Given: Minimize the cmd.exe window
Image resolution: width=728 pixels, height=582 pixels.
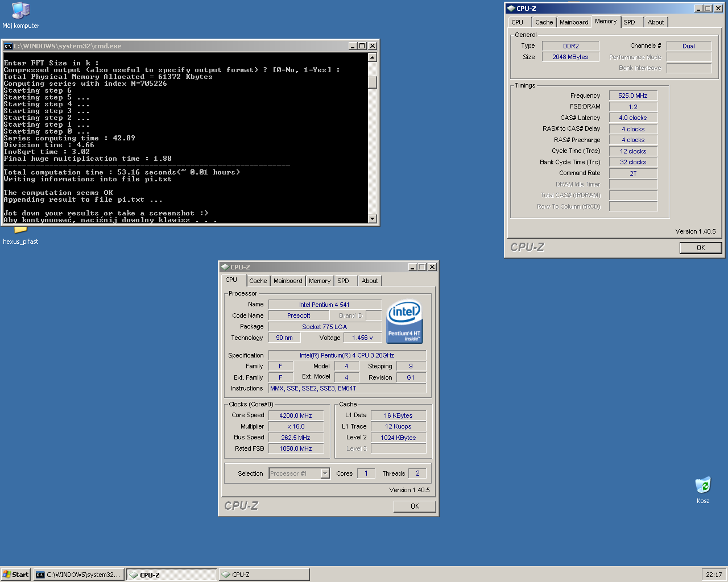Looking at the screenshot, I should [353, 46].
